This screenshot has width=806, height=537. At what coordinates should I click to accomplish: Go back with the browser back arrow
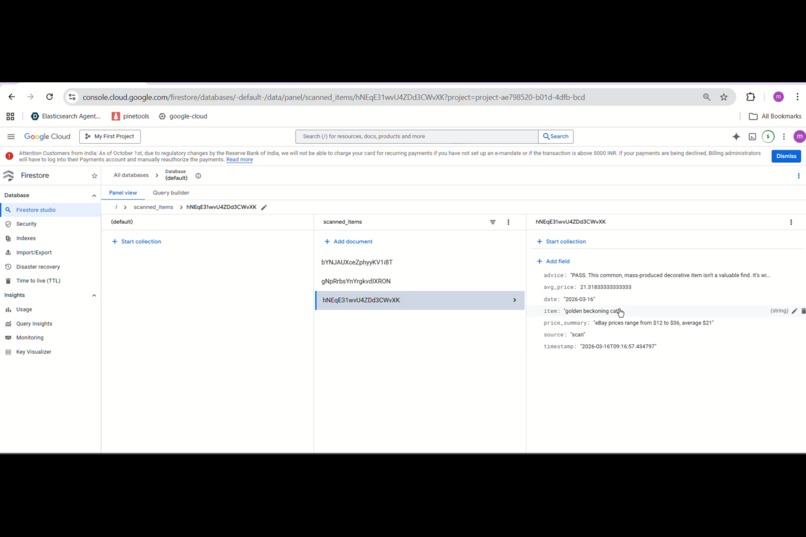(12, 97)
